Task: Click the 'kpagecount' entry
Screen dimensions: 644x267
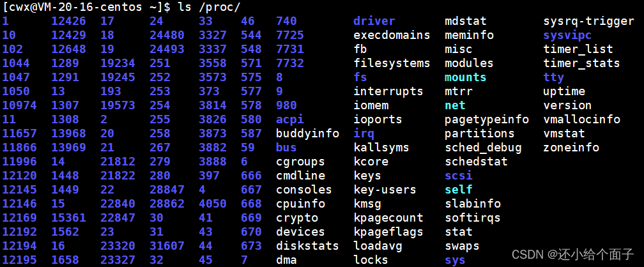Action: tap(388, 218)
